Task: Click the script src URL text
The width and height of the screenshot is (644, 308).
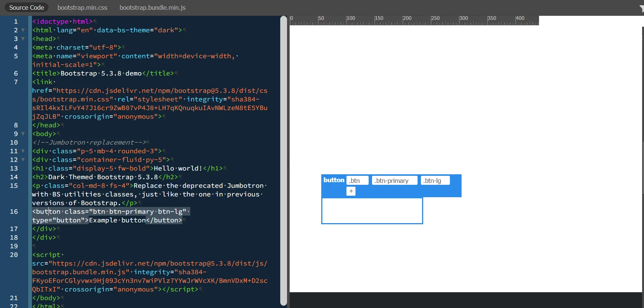Action: (x=150, y=268)
